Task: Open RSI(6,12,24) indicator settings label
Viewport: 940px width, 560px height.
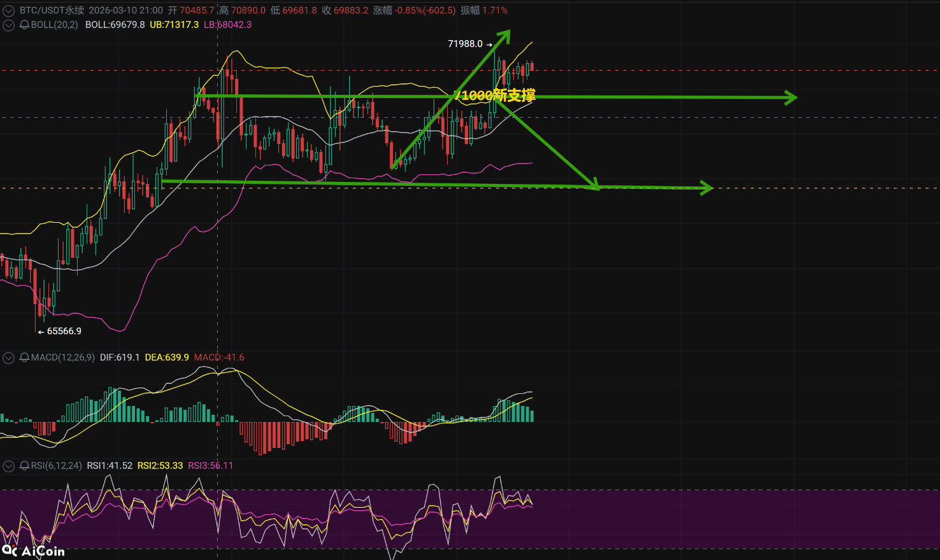Action: [56, 466]
